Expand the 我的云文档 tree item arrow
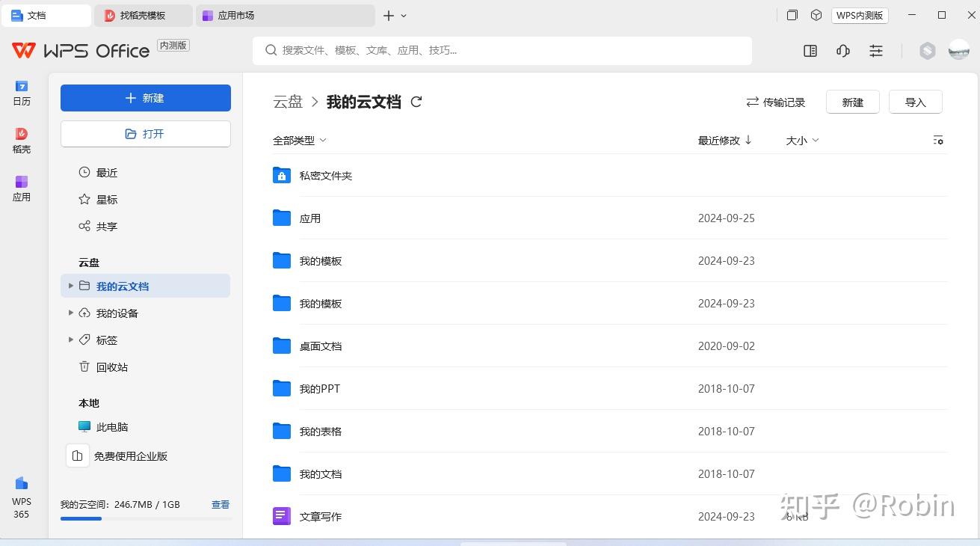This screenshot has height=546, width=980. [70, 286]
